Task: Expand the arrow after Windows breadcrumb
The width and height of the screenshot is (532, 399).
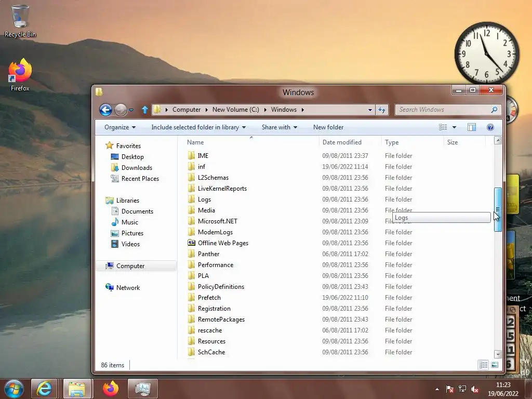Action: tap(303, 110)
